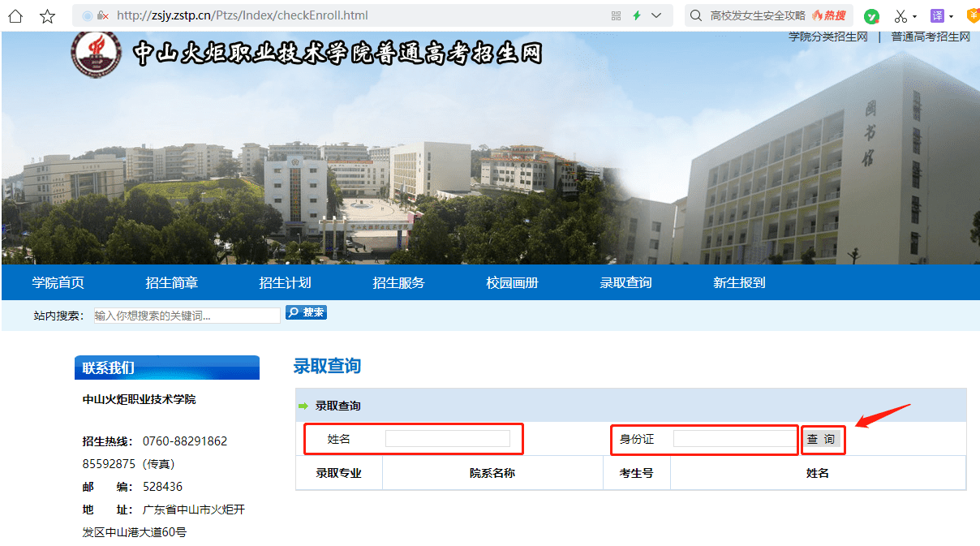Click the 身份证 ID number input field
Screen dimensions: 980x546
click(x=735, y=439)
